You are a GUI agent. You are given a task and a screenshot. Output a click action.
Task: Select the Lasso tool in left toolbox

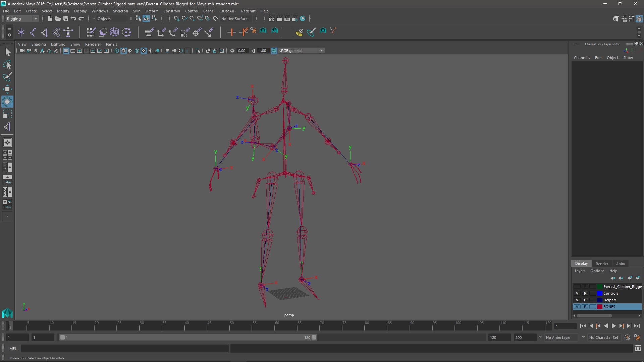click(7, 64)
